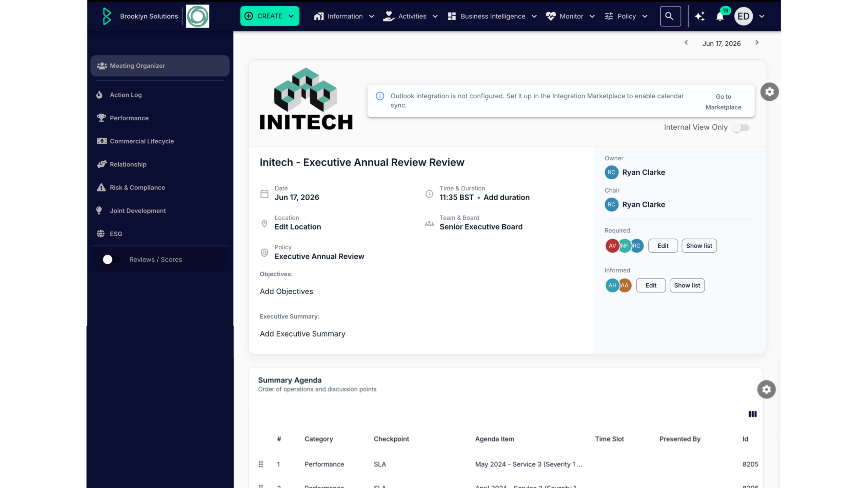Go to next date arrow

pos(757,43)
